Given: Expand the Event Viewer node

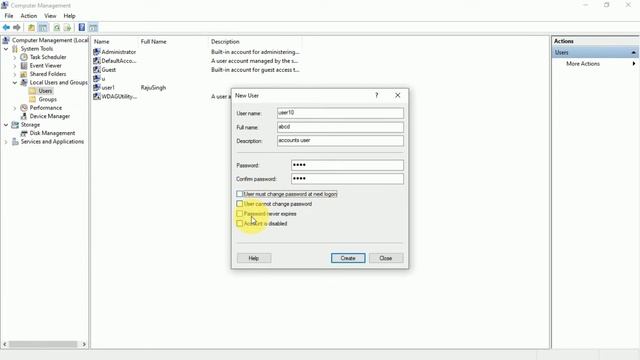Looking at the screenshot, I should pos(15,66).
